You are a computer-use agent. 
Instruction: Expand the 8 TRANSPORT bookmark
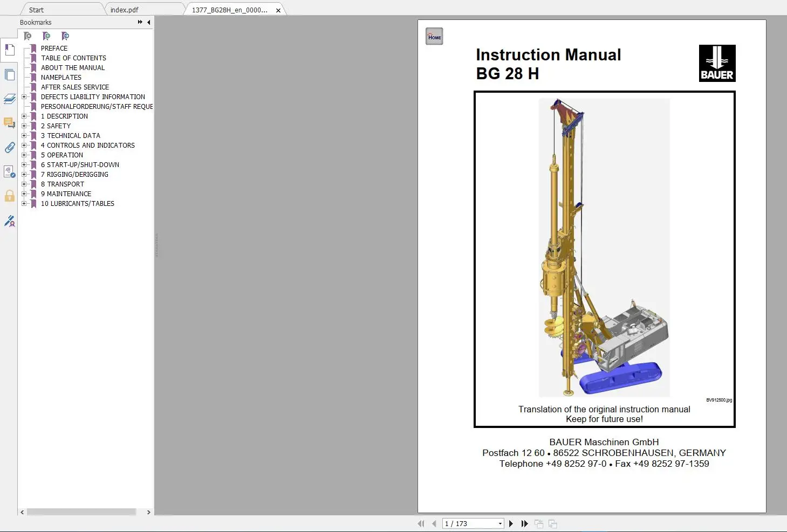click(x=24, y=184)
